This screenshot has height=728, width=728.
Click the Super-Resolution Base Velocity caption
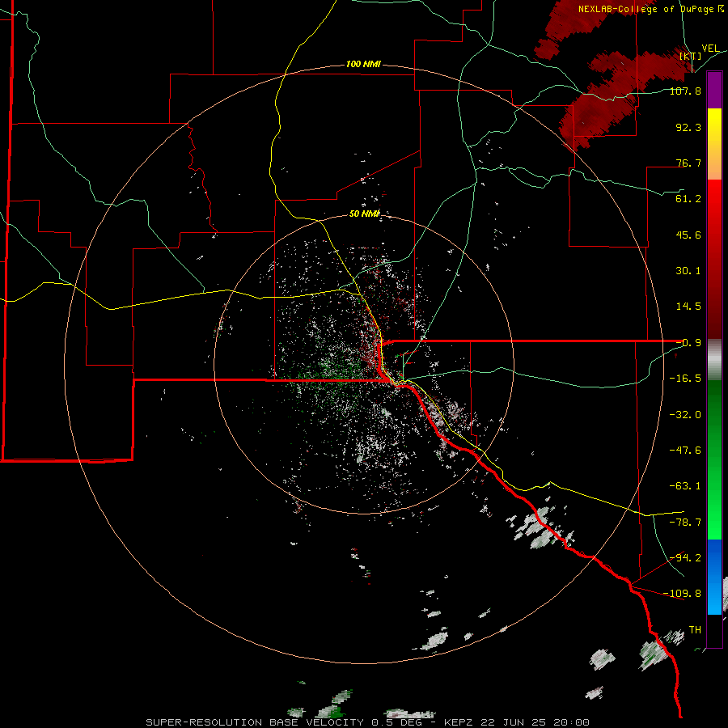pyautogui.click(x=367, y=722)
